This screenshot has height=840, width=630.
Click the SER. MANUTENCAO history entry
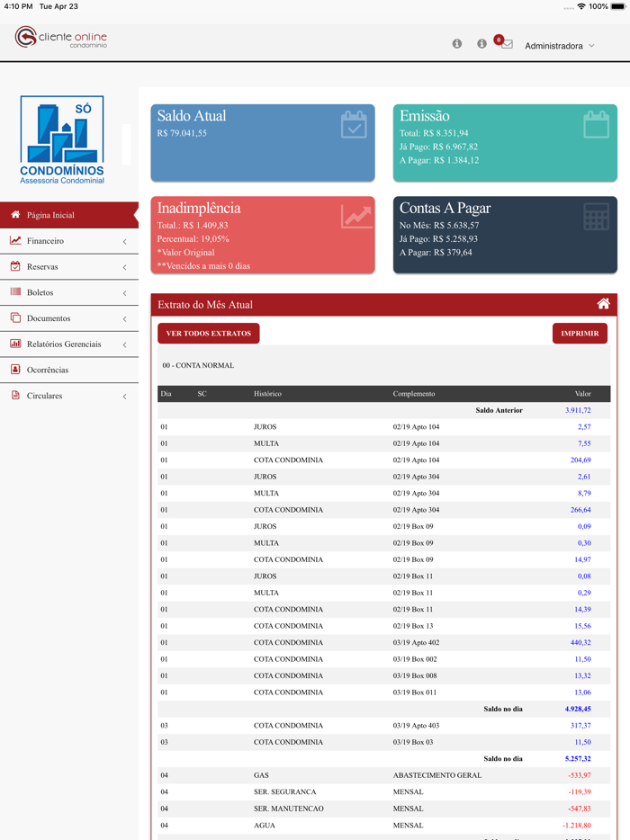point(289,809)
